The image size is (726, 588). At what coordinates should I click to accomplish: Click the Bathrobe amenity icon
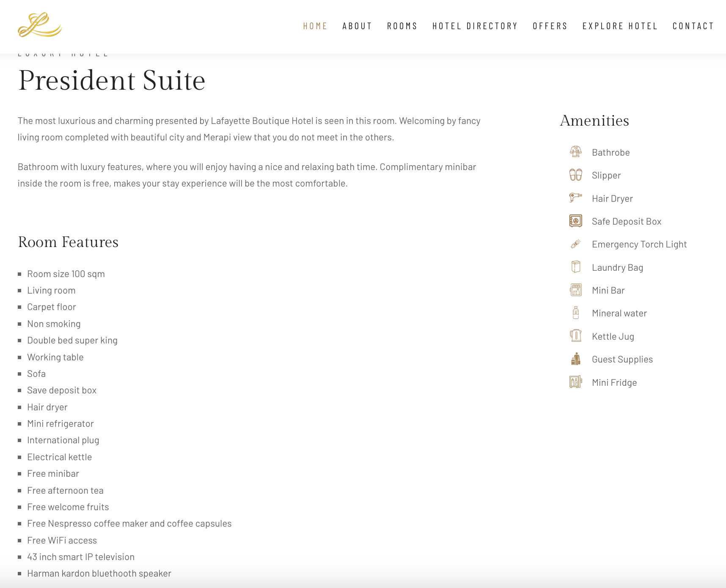(x=575, y=152)
